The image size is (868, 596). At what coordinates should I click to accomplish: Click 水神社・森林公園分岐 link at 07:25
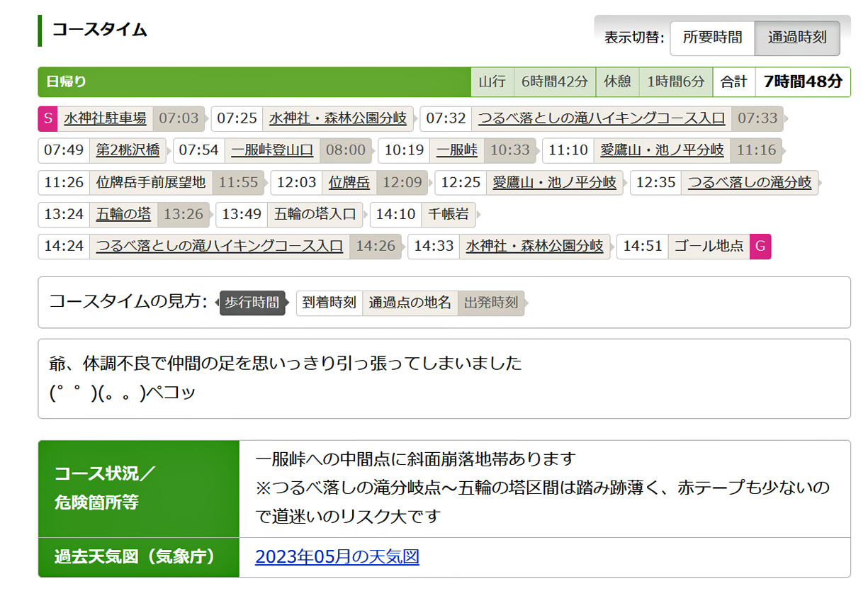[x=338, y=118]
